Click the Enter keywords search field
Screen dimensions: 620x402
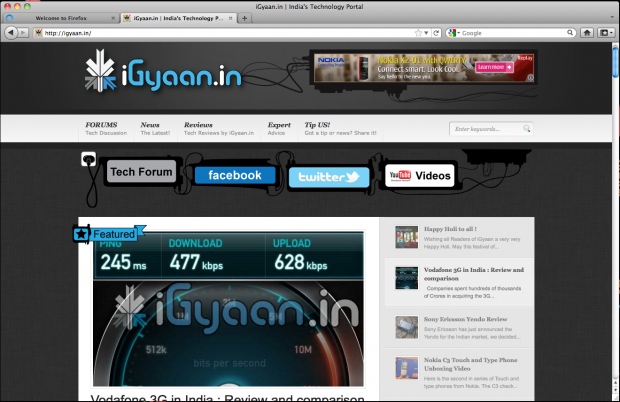pos(485,129)
